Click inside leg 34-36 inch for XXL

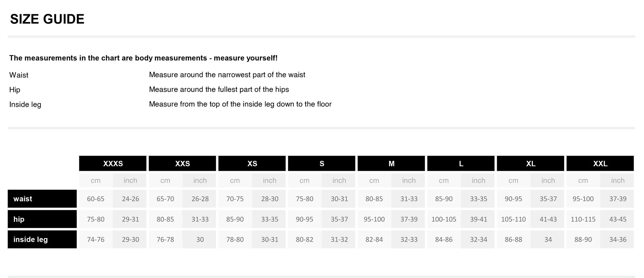coord(618,239)
